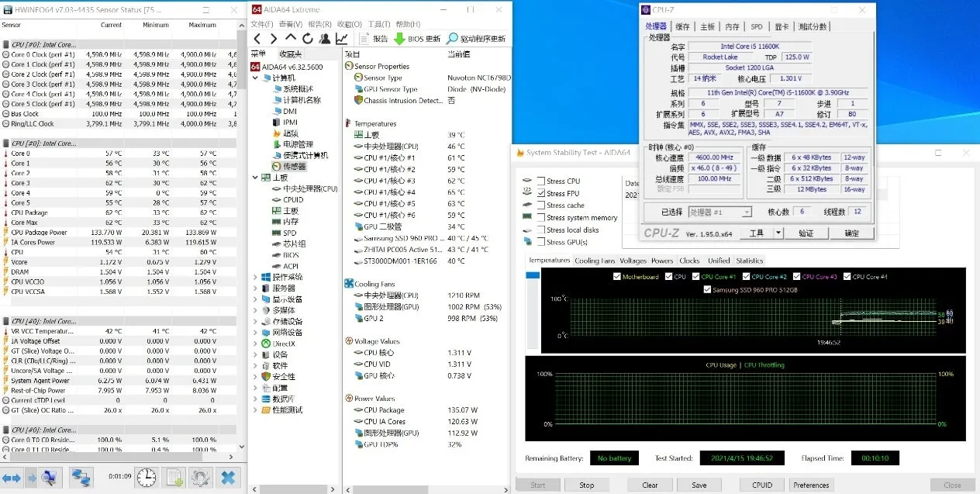Open AIDA64 user/favorites toolbar icon

324,38
